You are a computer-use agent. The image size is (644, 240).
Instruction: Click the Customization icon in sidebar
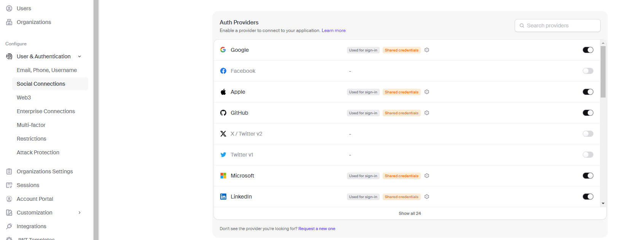9,213
